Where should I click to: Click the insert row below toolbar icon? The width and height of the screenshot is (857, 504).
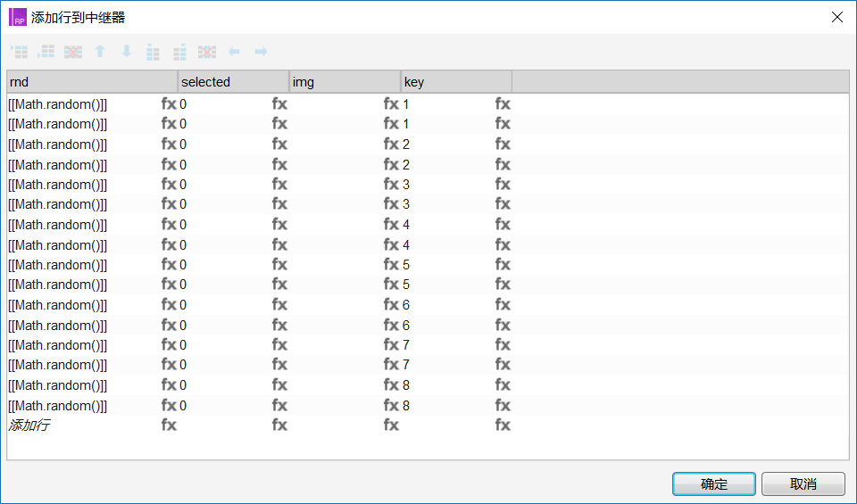(x=46, y=52)
